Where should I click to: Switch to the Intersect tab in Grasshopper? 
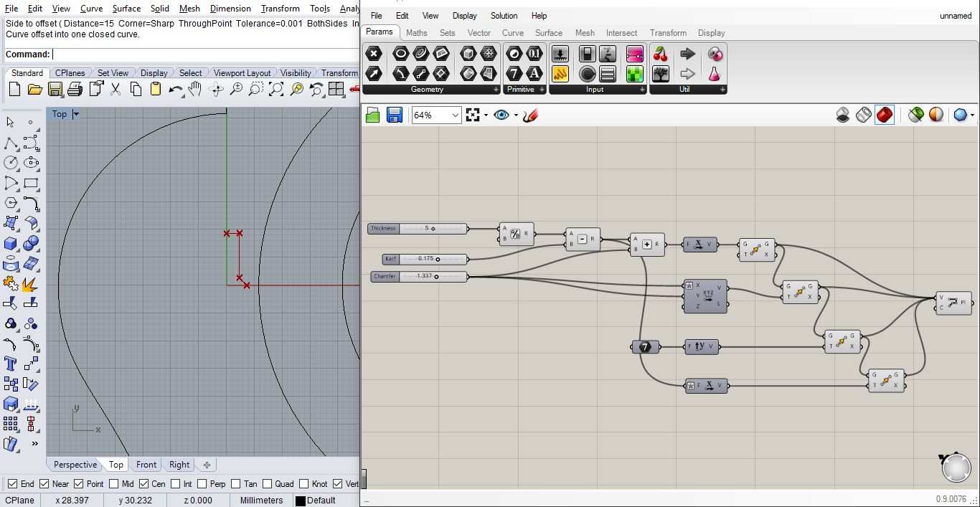(x=621, y=32)
